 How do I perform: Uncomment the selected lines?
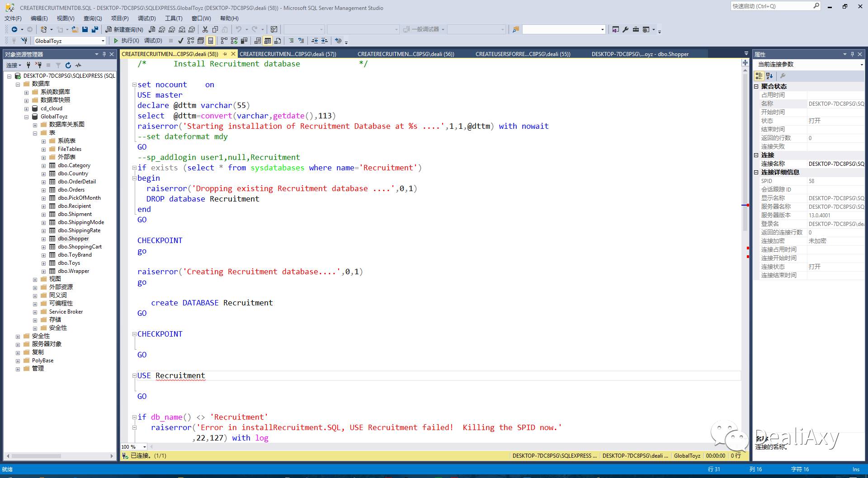point(301,41)
